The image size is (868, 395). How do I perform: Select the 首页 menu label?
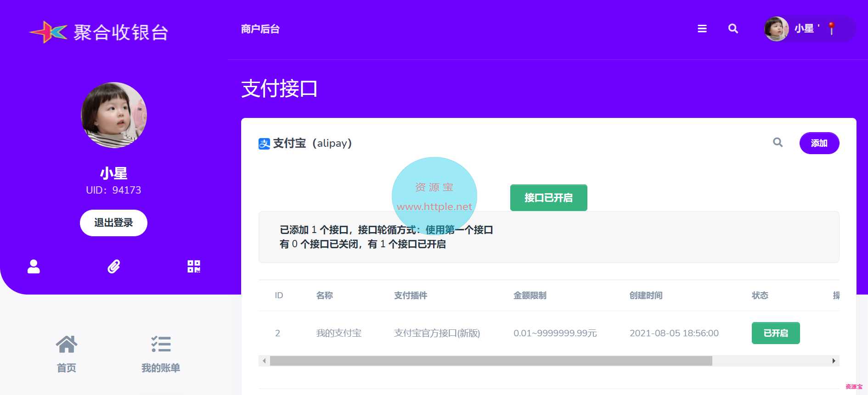tap(67, 368)
